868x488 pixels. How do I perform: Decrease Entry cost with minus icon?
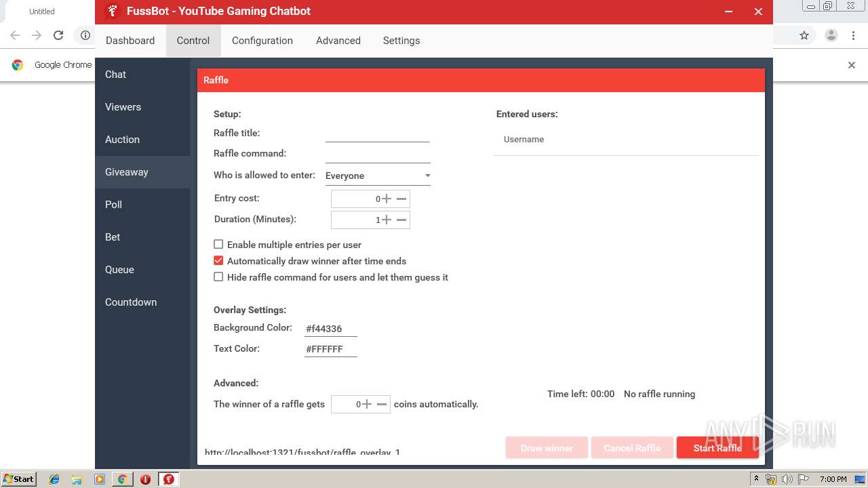point(401,199)
